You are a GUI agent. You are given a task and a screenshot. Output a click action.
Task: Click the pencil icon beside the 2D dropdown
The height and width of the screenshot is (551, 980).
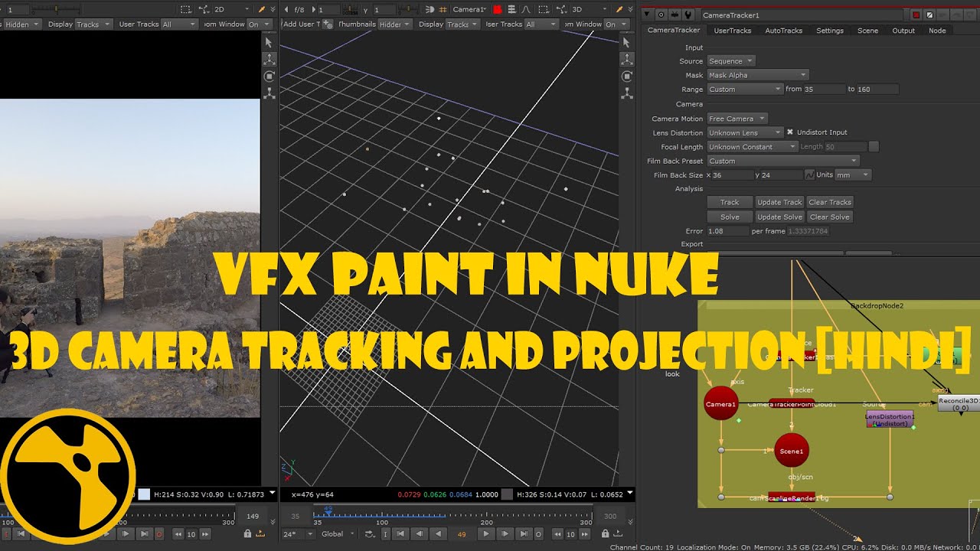point(261,9)
